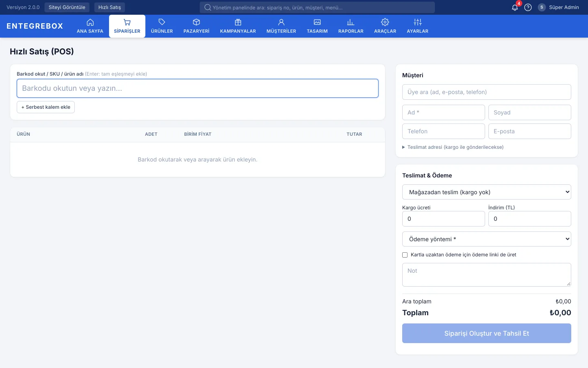Click the BİRİM FİYAT column header
Image resolution: width=588 pixels, height=368 pixels.
[198, 134]
